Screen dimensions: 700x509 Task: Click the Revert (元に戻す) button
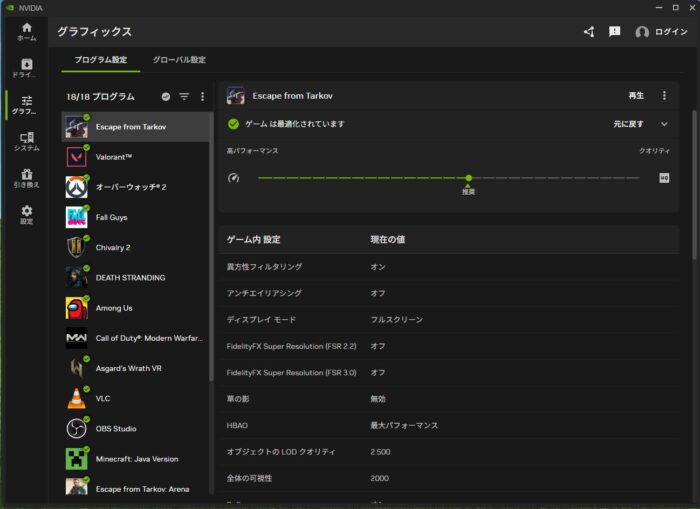point(628,124)
